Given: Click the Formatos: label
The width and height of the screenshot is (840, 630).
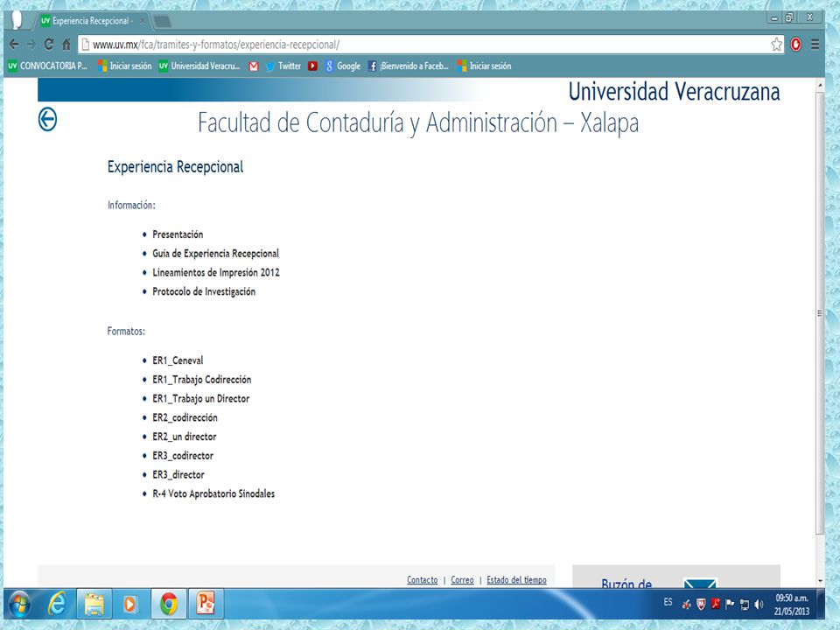Looking at the screenshot, I should click(126, 331).
